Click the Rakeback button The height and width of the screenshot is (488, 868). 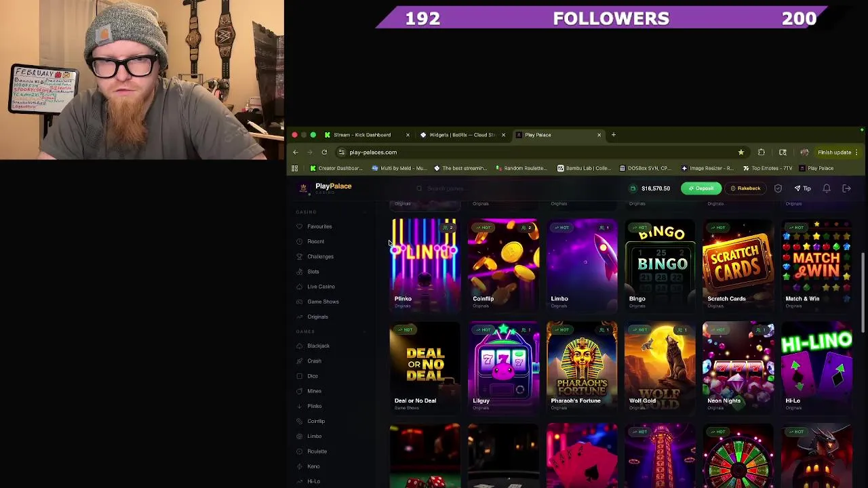(745, 188)
